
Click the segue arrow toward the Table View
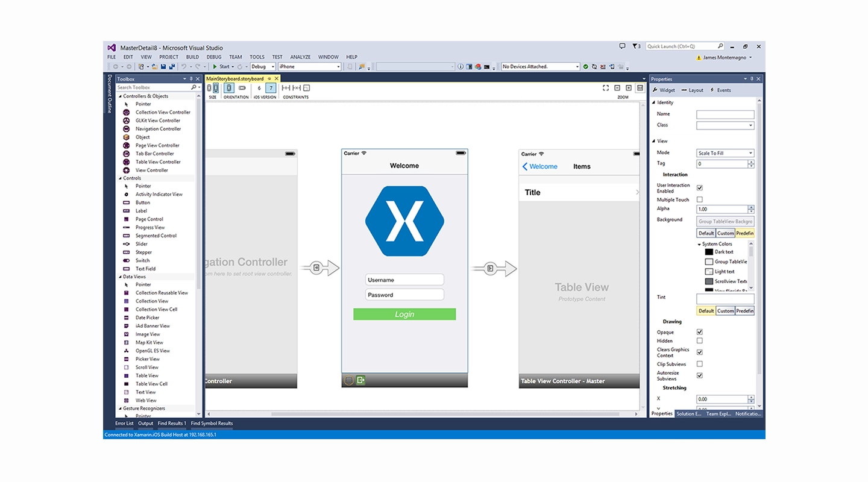click(494, 268)
